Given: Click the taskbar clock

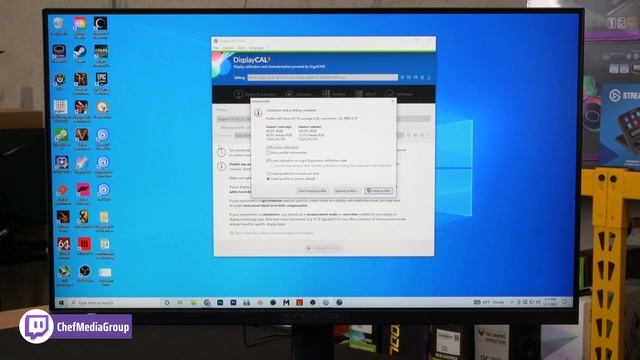Looking at the screenshot, I should point(550,302).
